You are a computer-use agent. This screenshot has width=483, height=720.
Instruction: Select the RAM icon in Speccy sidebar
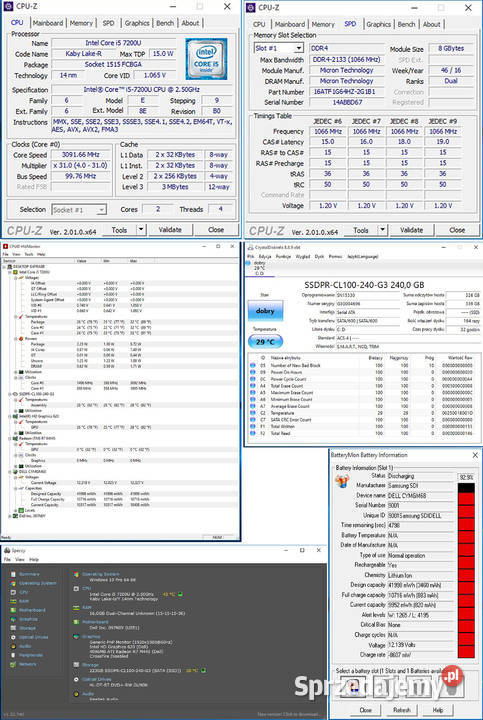click(13, 601)
